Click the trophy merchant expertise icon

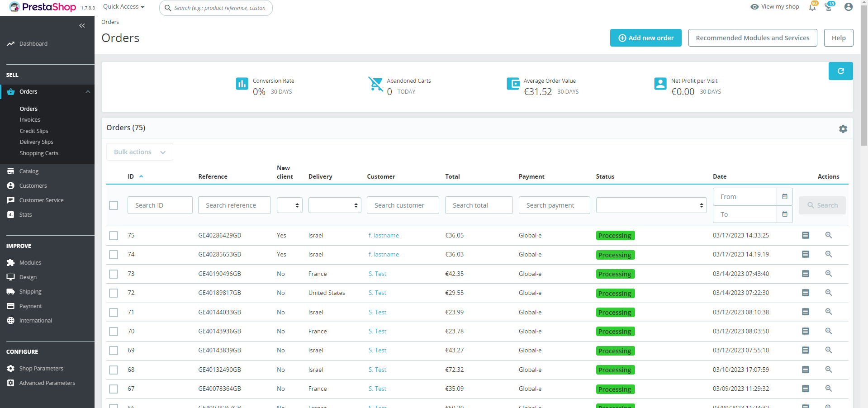tap(828, 7)
